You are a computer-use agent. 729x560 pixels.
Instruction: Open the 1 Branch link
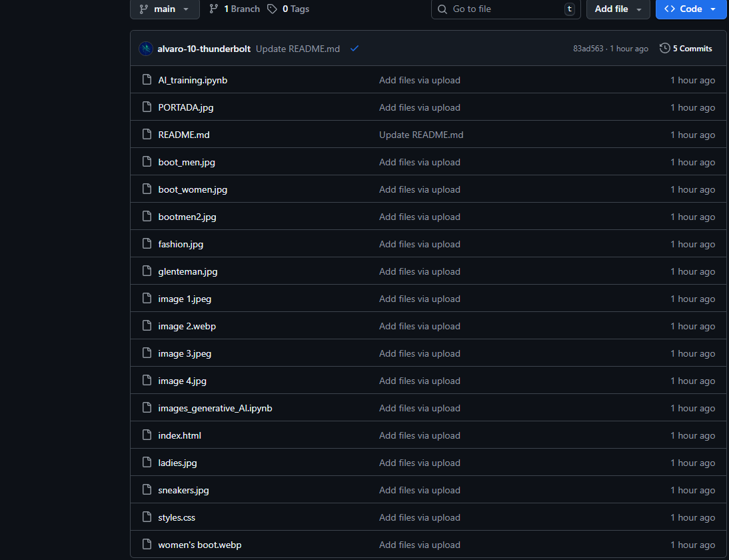pos(235,9)
